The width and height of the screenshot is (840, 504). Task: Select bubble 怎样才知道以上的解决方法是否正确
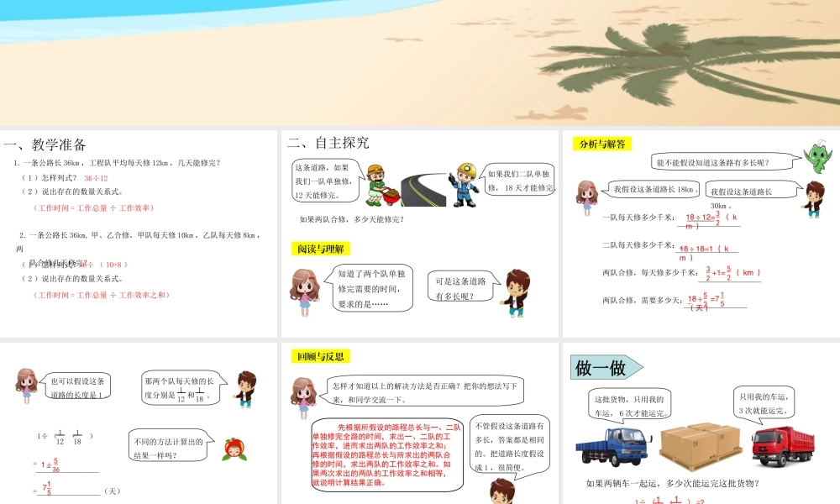coord(421,391)
